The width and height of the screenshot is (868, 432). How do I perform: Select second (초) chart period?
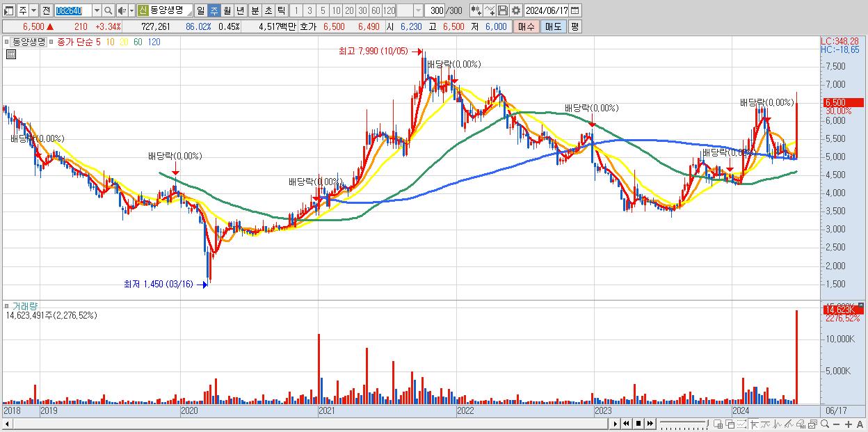click(268, 10)
